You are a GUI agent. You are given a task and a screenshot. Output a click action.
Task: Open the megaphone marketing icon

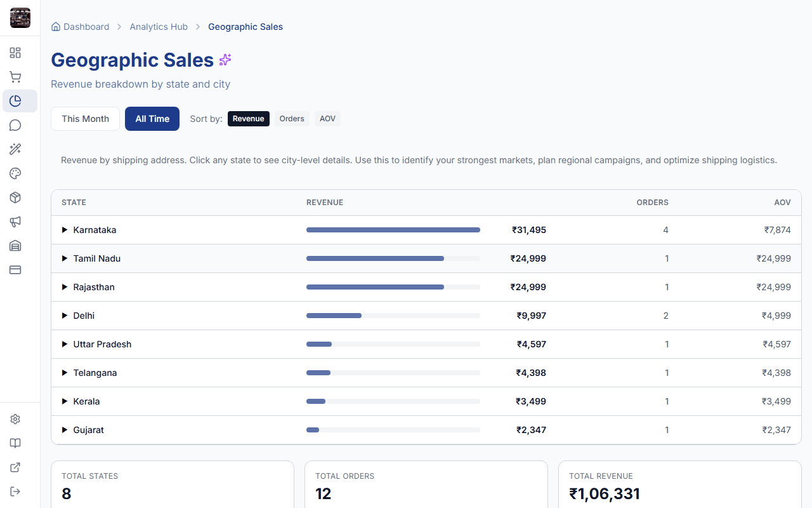pos(15,222)
